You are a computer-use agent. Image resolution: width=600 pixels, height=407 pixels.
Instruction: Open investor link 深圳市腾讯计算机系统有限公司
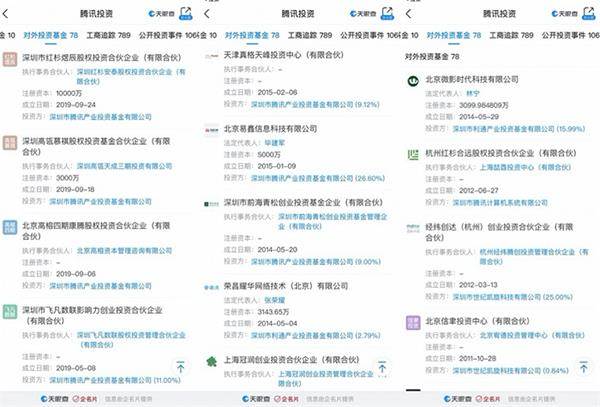[500, 203]
